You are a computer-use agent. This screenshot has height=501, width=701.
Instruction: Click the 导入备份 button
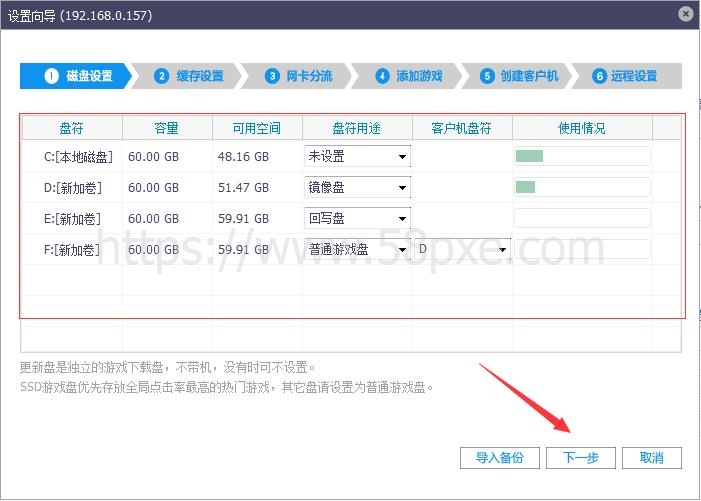(499, 458)
